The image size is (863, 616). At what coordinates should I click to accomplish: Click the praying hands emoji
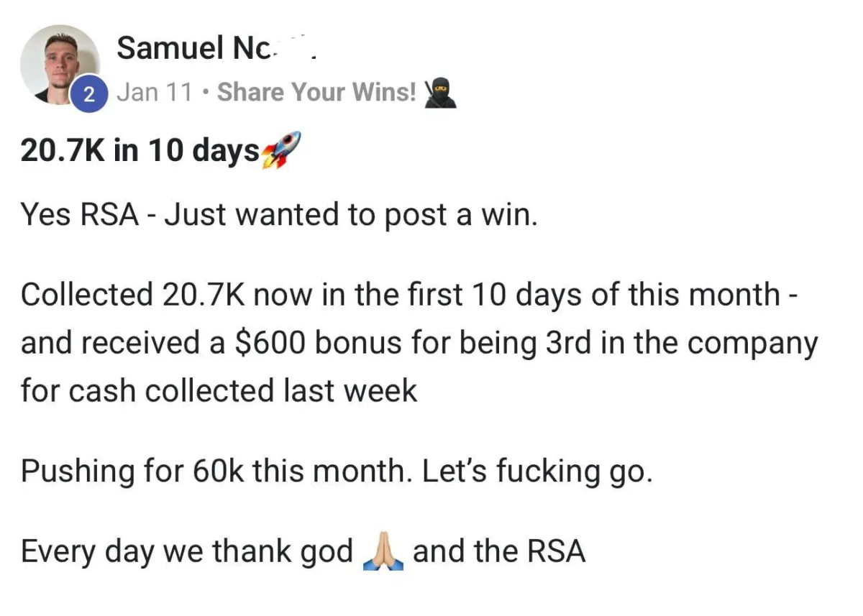pyautogui.click(x=383, y=551)
